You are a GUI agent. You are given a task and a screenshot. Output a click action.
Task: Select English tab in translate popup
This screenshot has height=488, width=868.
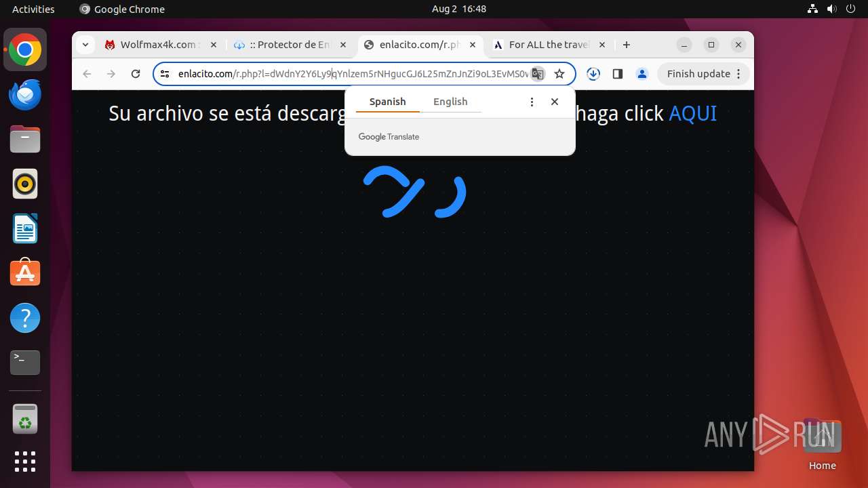pyautogui.click(x=450, y=102)
